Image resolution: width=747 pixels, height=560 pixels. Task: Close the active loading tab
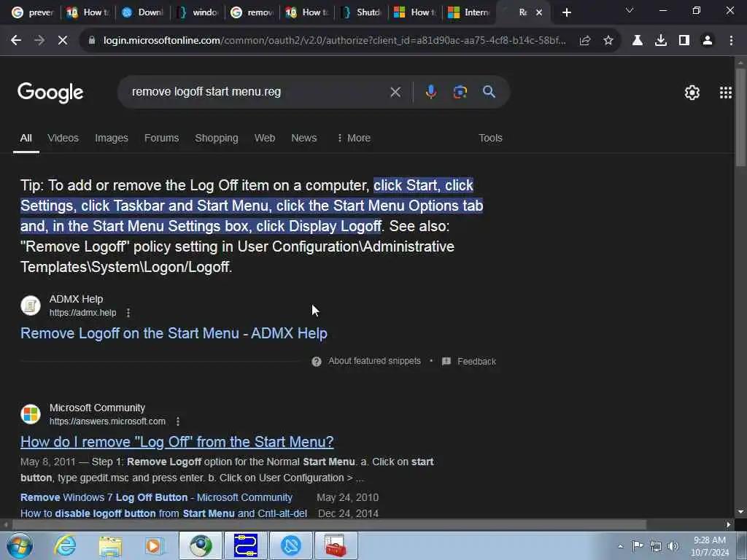539,12
